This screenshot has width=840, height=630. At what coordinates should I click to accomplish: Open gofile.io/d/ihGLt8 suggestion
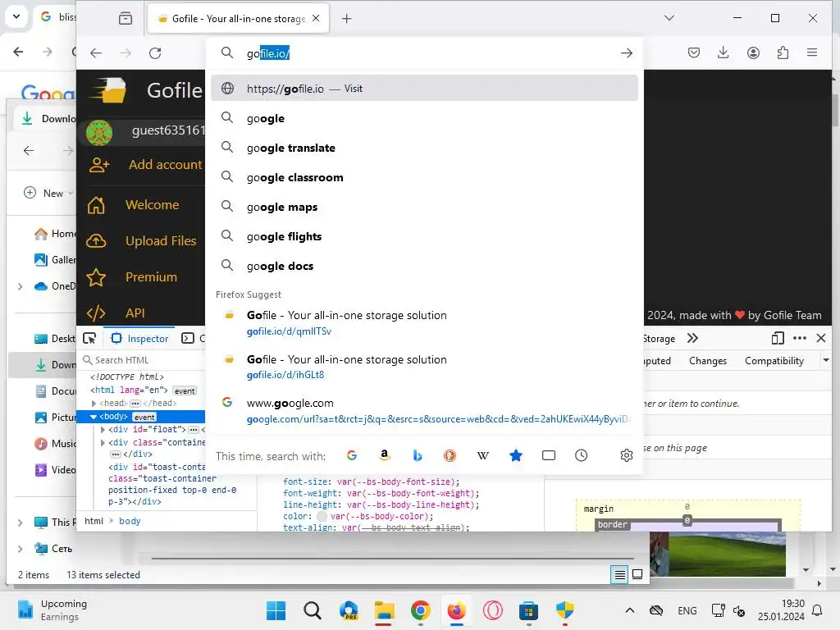pos(424,367)
